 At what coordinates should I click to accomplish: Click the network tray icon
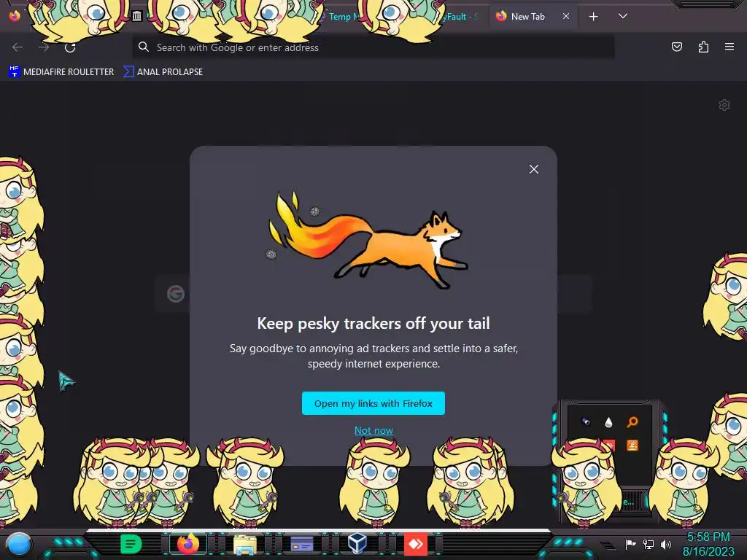(648, 544)
